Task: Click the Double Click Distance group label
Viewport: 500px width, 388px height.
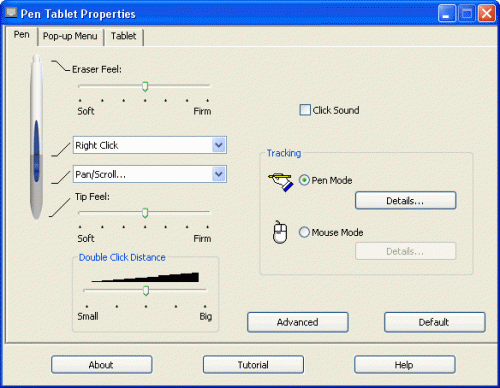Action: click(x=122, y=257)
